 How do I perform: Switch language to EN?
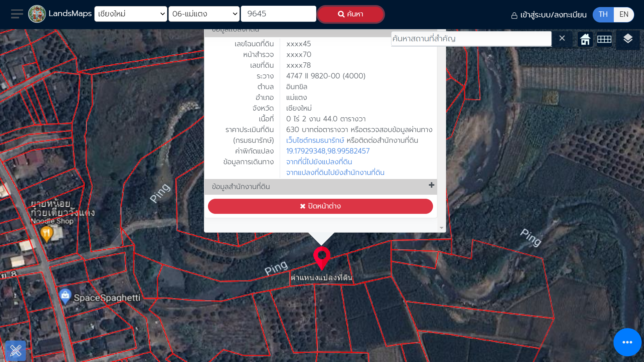624,14
